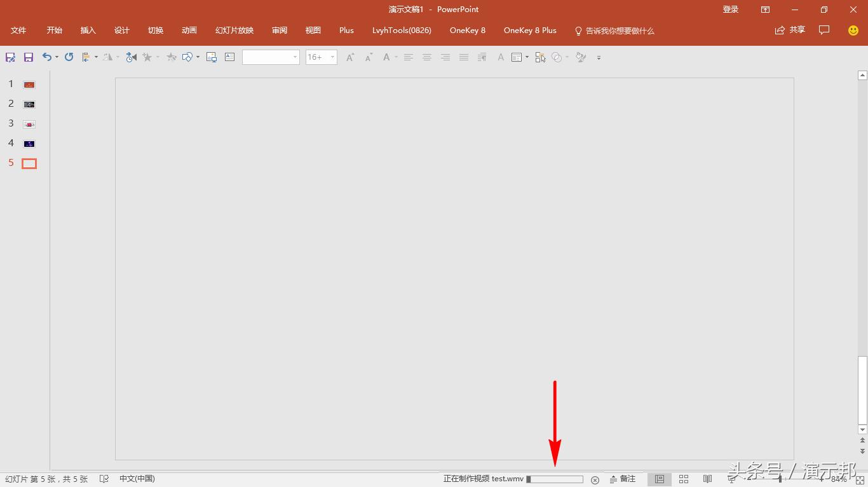The image size is (868, 487).
Task: Save the presentation with the floppy icon
Action: point(29,57)
